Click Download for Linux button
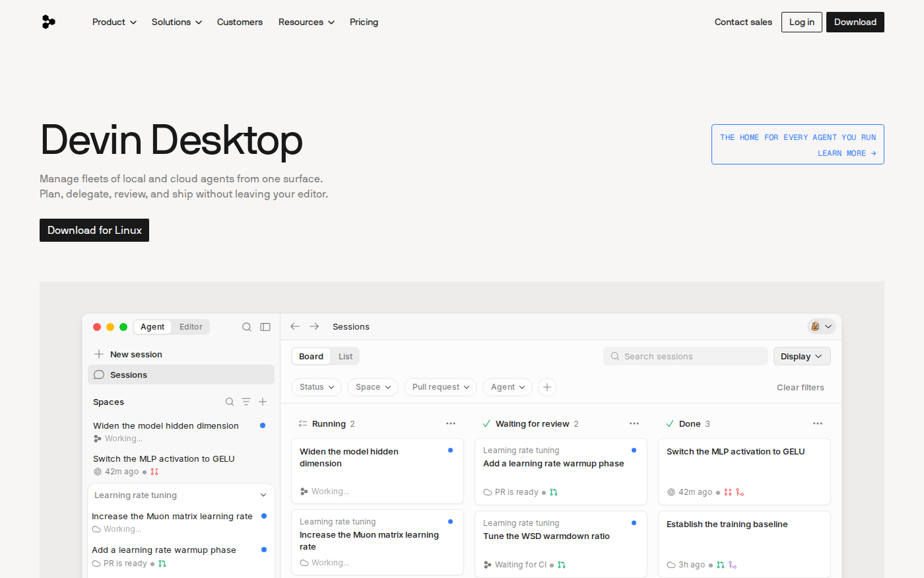Image resolution: width=924 pixels, height=578 pixels. tap(94, 230)
